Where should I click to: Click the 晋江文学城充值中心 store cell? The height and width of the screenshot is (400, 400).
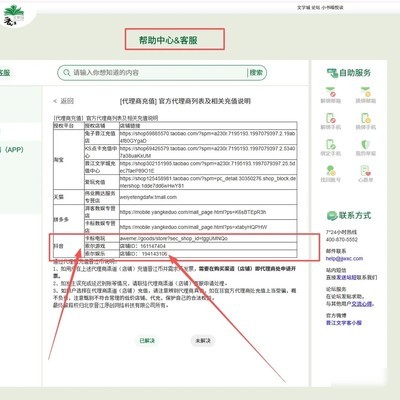pyautogui.click(x=102, y=167)
